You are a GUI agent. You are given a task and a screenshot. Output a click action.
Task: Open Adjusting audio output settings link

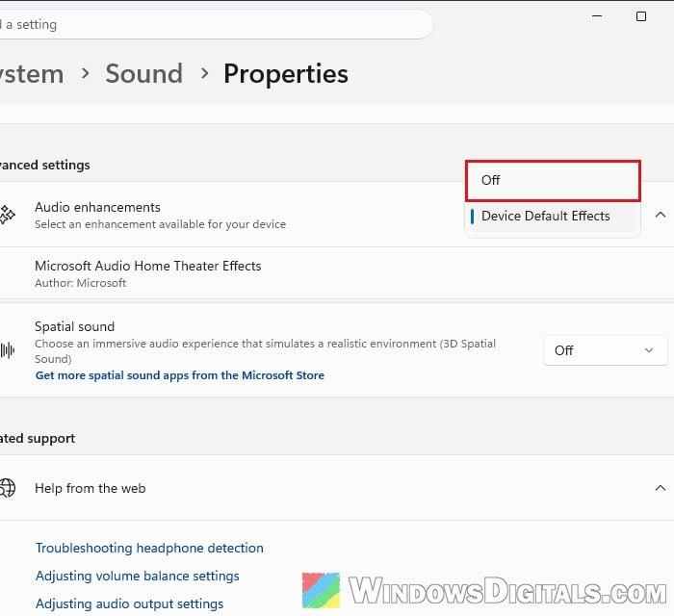pos(129,604)
